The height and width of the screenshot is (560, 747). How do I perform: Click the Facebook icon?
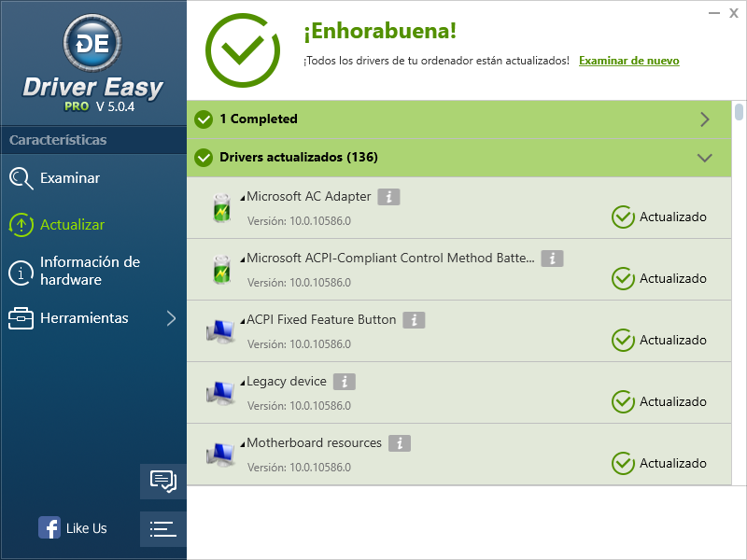[x=49, y=527]
